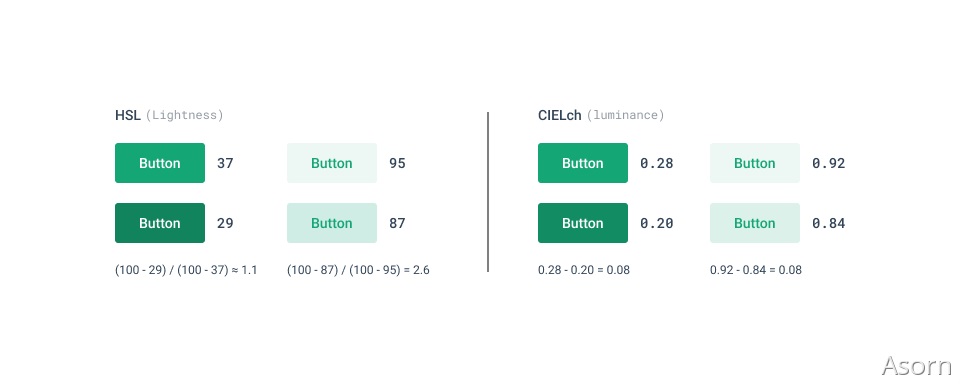Click the CIELch pale Button beside 0.92
This screenshot has height=384, width=960.
coord(755,163)
